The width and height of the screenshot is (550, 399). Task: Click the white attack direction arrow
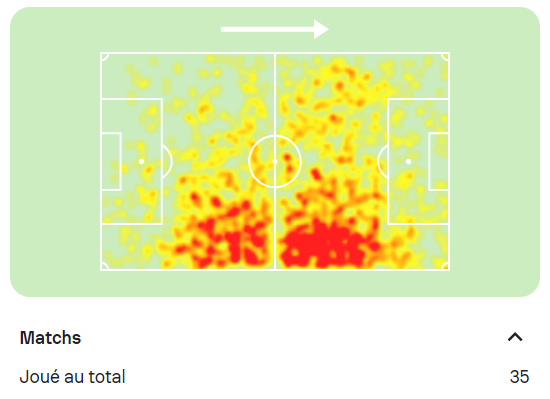point(275,29)
